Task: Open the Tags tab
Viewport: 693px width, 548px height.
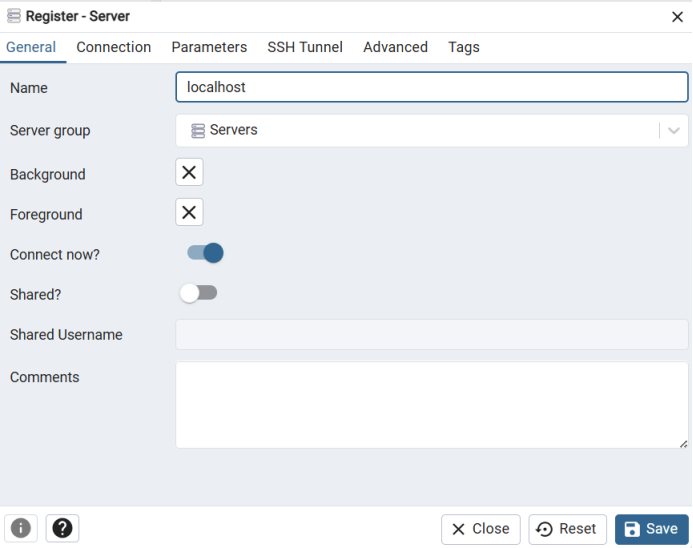Action: tap(464, 47)
